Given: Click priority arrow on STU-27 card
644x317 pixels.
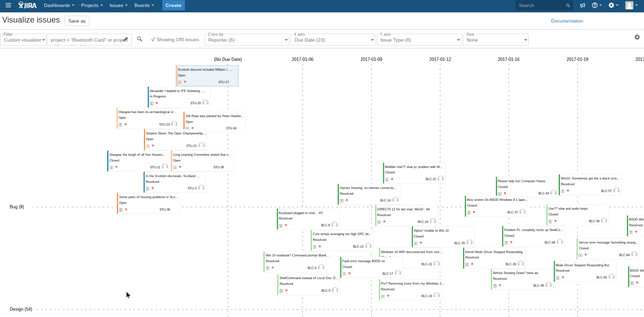Looking at the screenshot, I should (x=185, y=82).
